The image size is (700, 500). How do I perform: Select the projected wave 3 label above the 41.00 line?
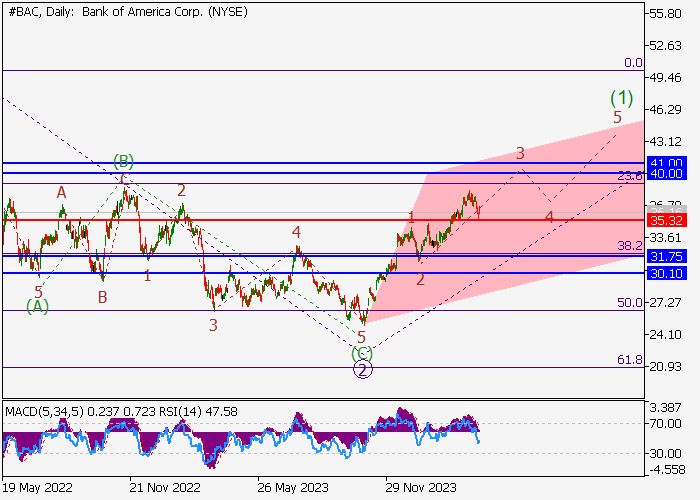coord(520,153)
